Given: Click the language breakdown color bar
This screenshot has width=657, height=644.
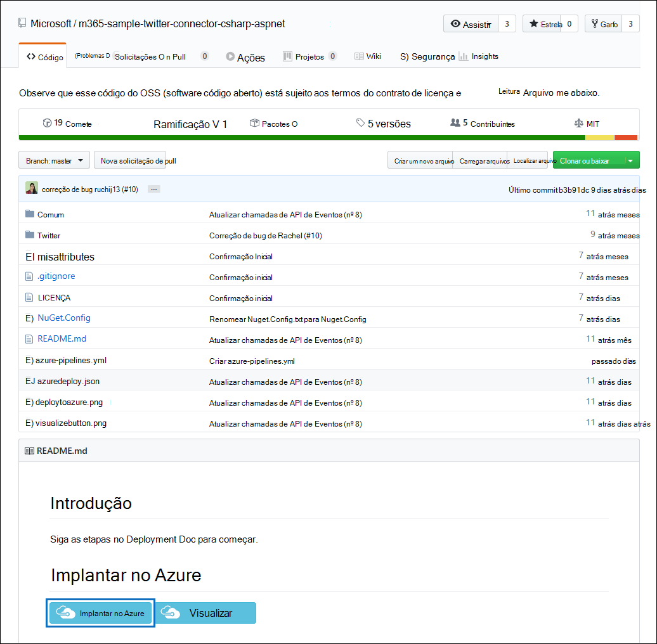Looking at the screenshot, I should [328, 138].
